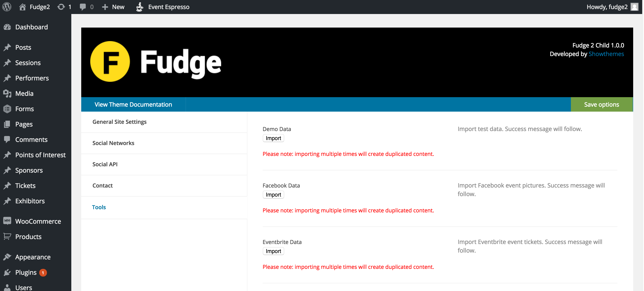
Task: Click the Save options button
Action: [602, 104]
